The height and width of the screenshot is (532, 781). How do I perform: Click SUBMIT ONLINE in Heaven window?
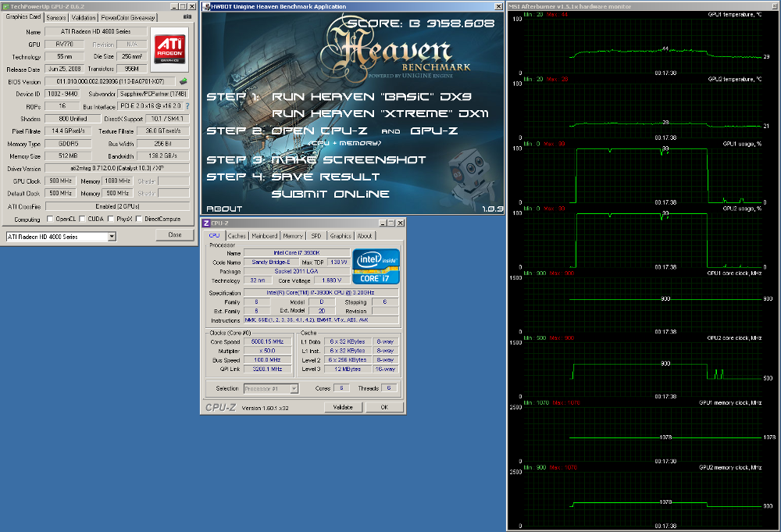click(x=330, y=195)
